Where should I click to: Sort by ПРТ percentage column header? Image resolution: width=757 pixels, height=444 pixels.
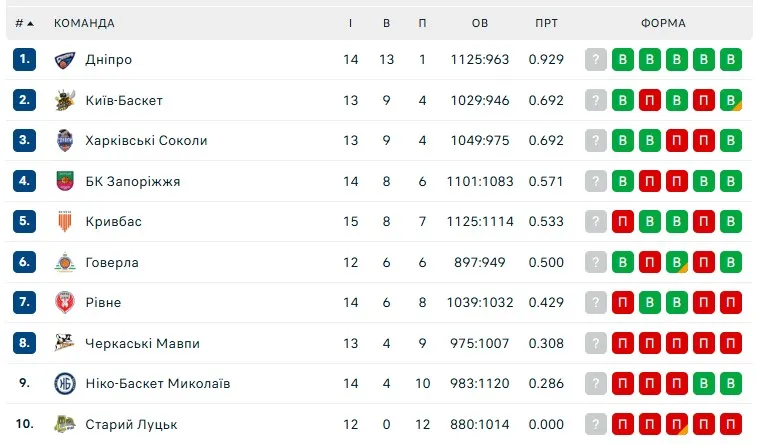click(546, 23)
